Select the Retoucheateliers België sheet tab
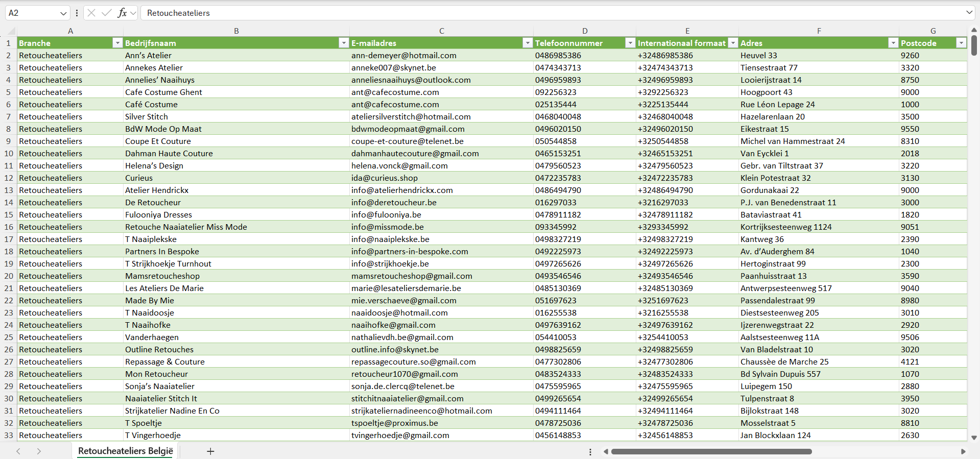 pyautogui.click(x=126, y=451)
